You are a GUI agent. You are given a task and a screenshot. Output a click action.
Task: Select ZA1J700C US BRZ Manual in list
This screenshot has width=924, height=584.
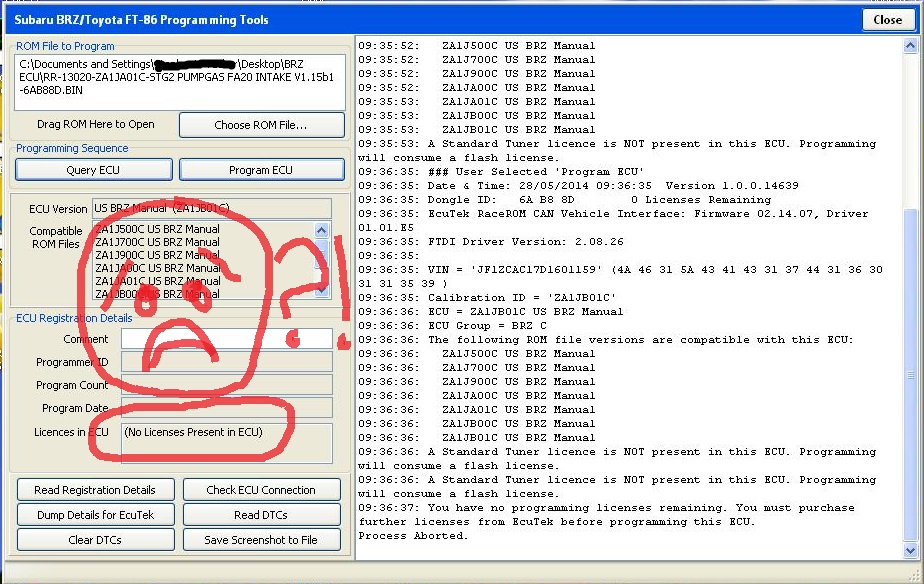pyautogui.click(x=157, y=242)
